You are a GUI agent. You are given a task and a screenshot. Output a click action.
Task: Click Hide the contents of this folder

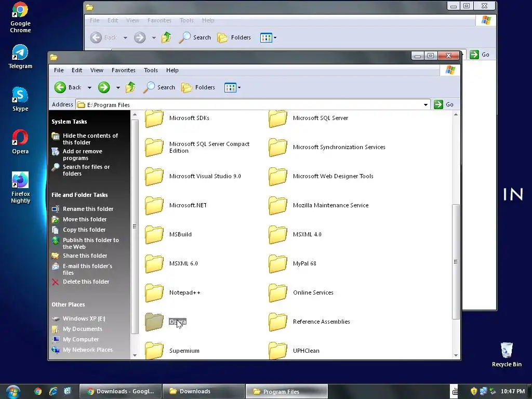[90, 139]
